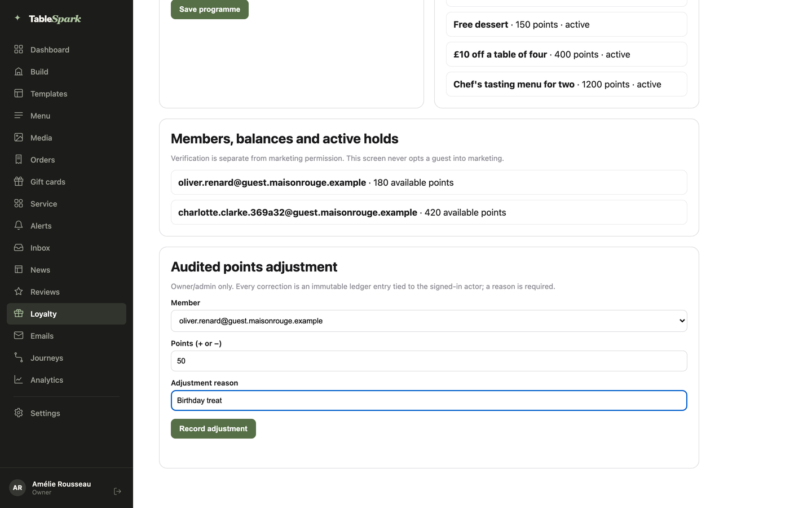The width and height of the screenshot is (812, 508).
Task: Open the Member dropdown selector
Action: tap(429, 321)
